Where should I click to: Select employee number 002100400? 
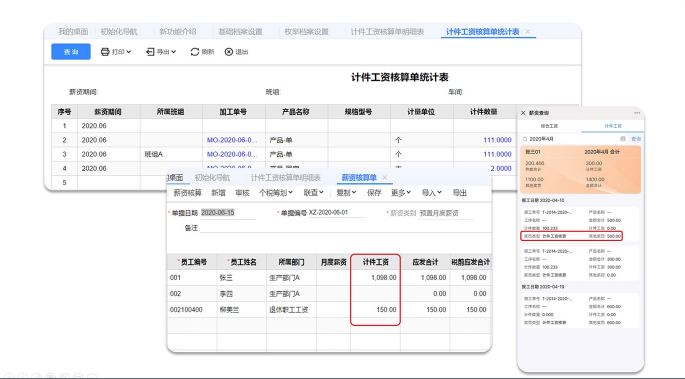[186, 310]
